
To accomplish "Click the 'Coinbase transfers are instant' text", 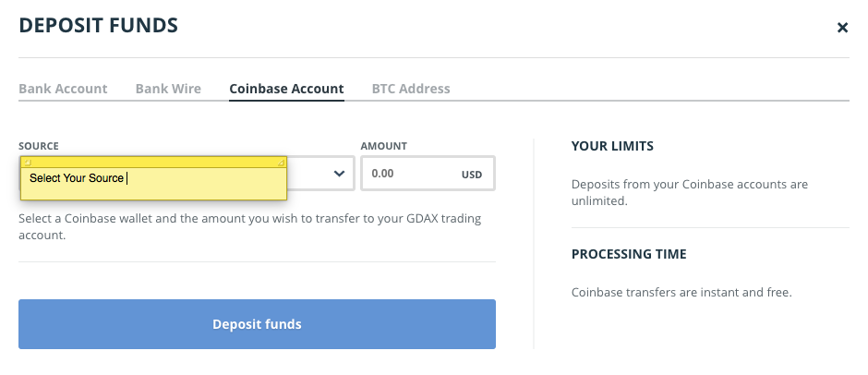I will [681, 293].
